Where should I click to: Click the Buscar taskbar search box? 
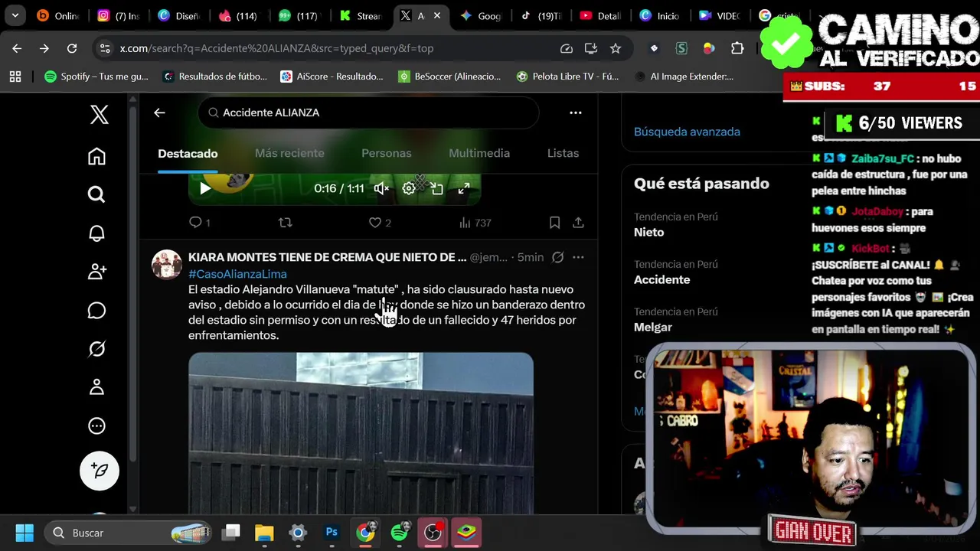pyautogui.click(x=129, y=533)
